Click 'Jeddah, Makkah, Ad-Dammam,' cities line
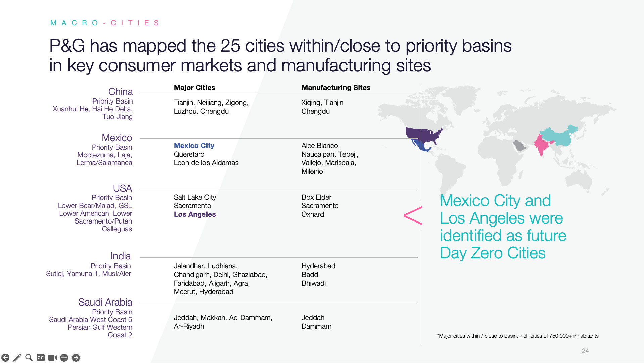Viewport: 644px width, 363px height. [223, 318]
